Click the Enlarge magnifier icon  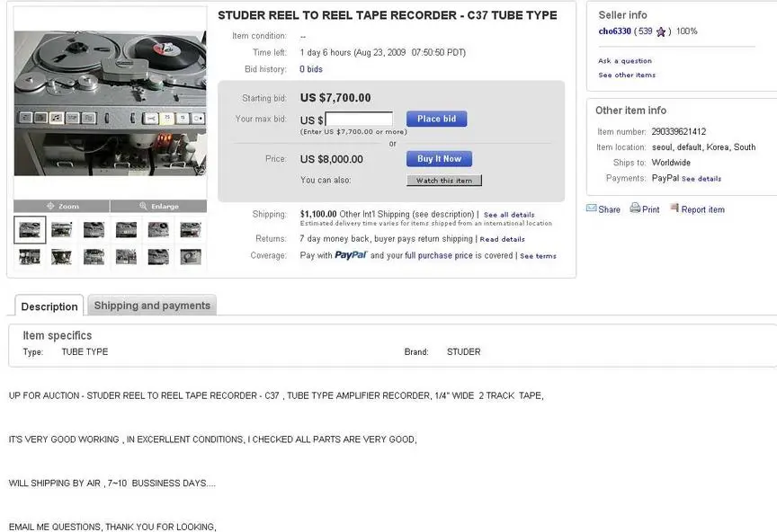coord(143,206)
